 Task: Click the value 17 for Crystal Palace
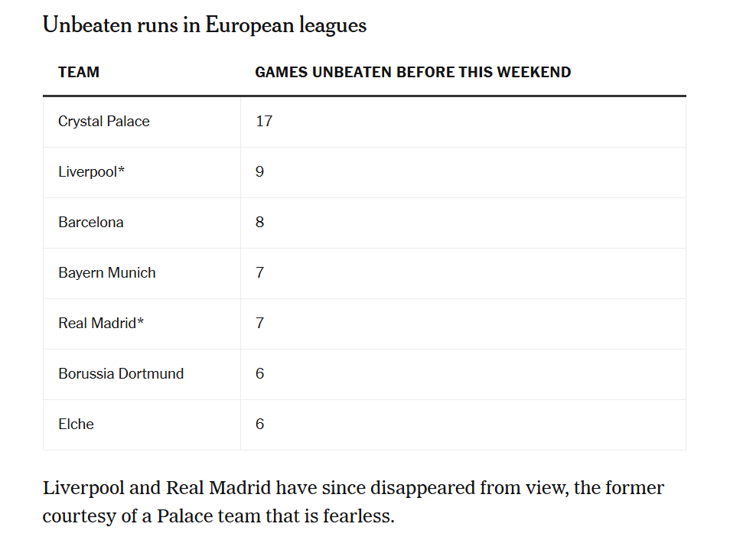(264, 121)
